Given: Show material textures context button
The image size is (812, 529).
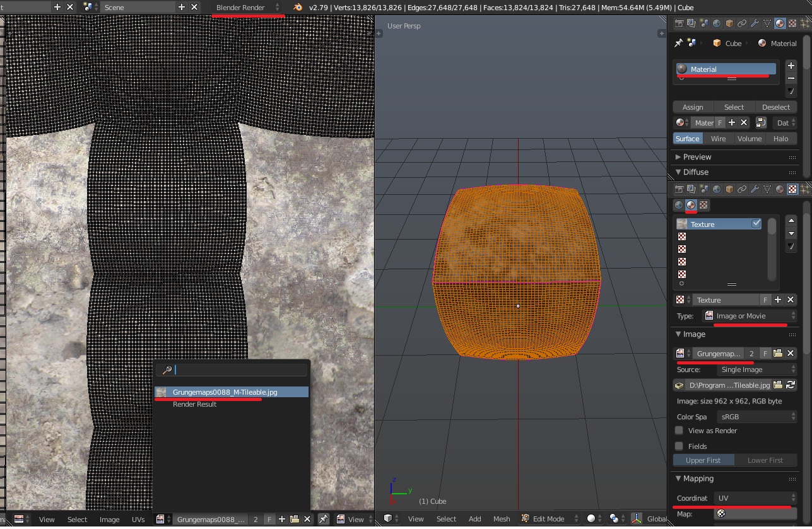Looking at the screenshot, I should click(x=691, y=205).
